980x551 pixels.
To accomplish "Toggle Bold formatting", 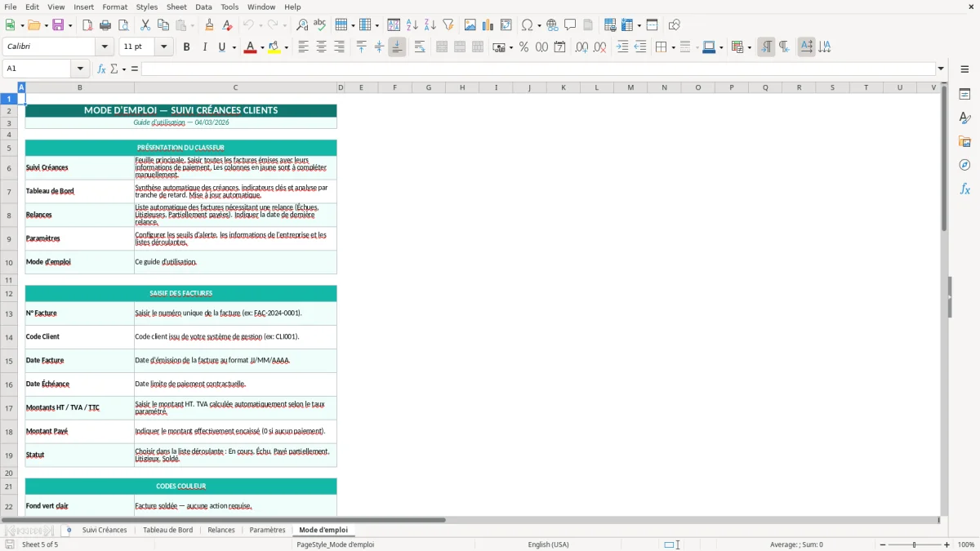I will coord(186,47).
